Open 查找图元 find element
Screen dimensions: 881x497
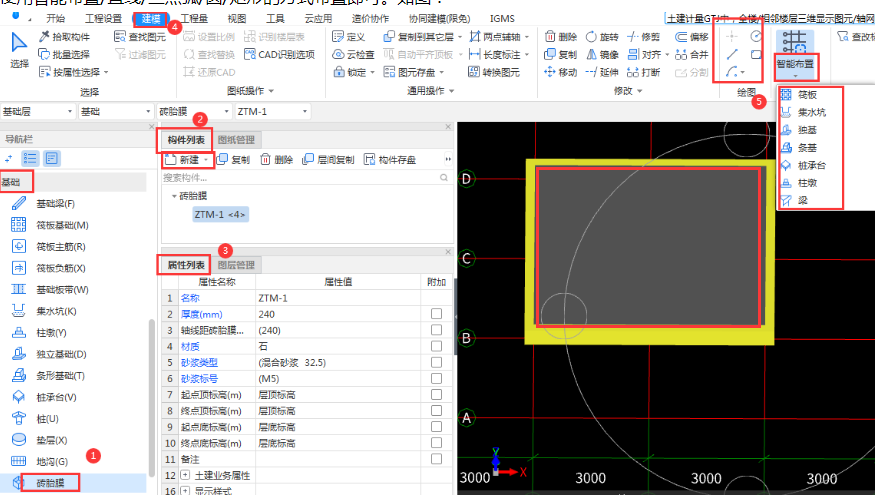(140, 37)
